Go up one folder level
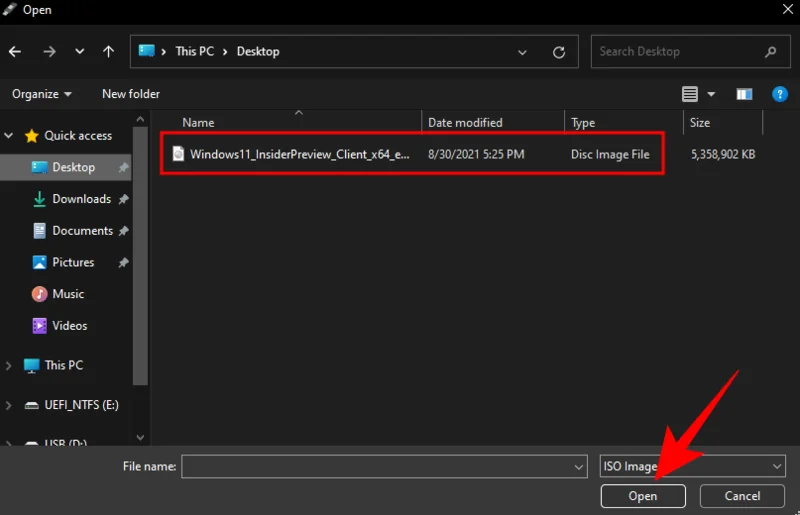 108,52
